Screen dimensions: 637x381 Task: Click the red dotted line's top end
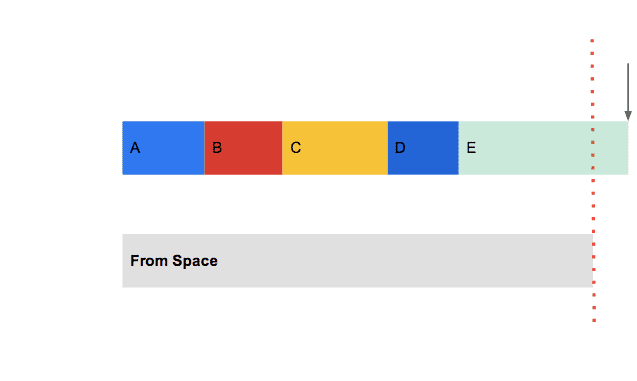pyautogui.click(x=592, y=41)
